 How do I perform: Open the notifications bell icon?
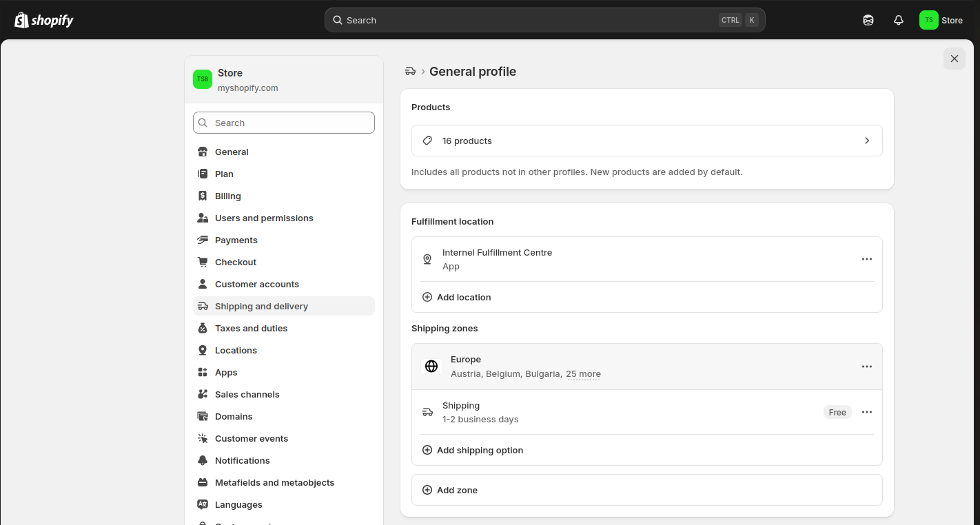click(898, 20)
